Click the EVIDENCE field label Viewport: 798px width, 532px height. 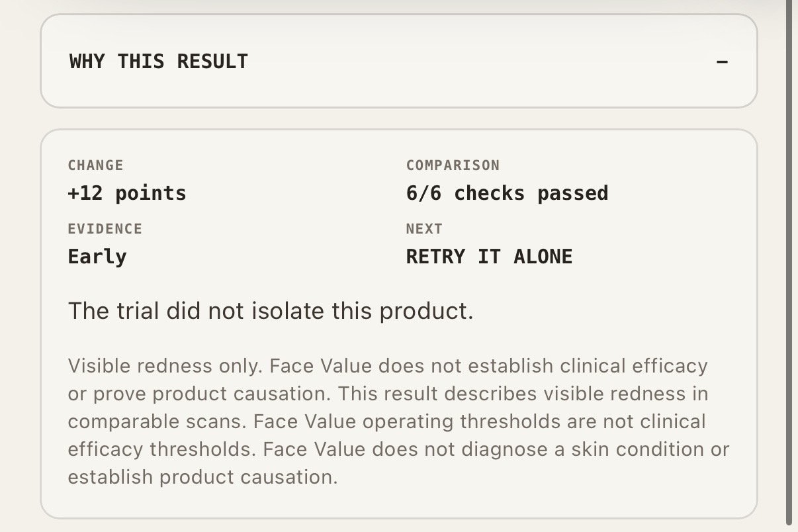click(105, 229)
